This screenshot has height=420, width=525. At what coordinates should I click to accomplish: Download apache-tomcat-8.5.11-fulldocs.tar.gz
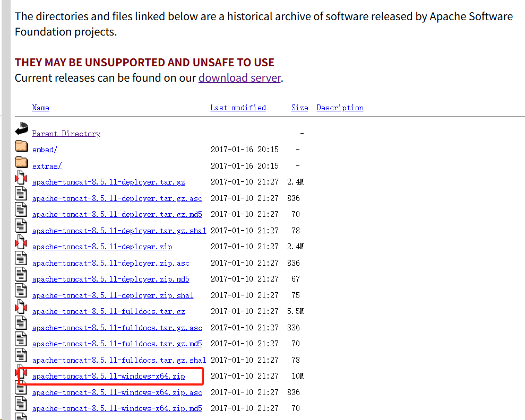[108, 312]
